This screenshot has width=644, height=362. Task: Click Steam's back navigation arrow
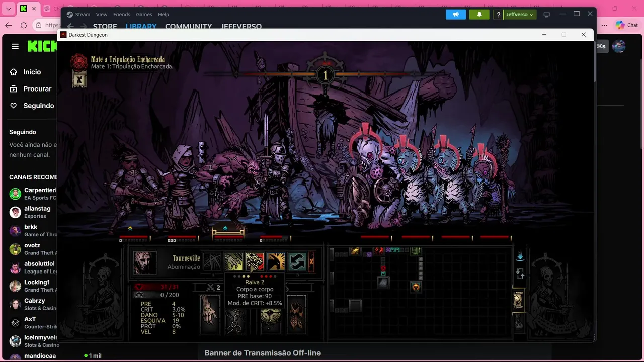coord(71,26)
